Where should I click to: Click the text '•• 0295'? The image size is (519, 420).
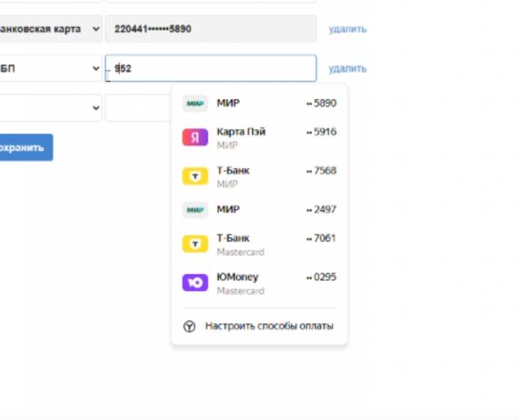tap(321, 277)
